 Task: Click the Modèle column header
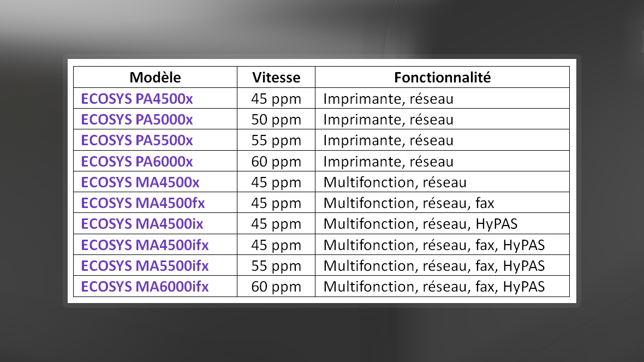pos(155,78)
